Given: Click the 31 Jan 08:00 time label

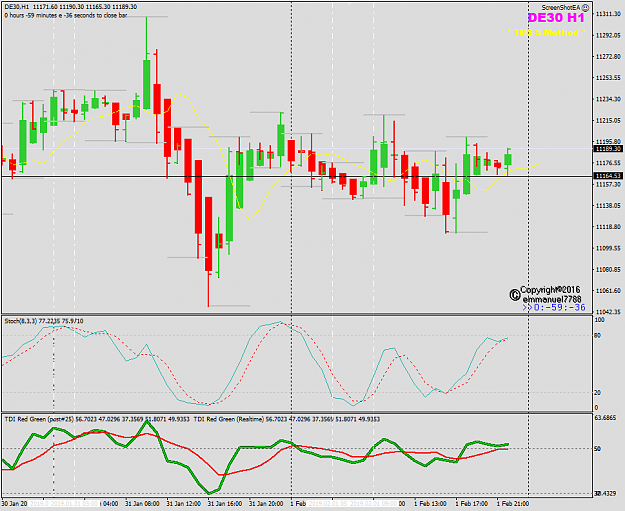Looking at the screenshot, I should [x=142, y=504].
